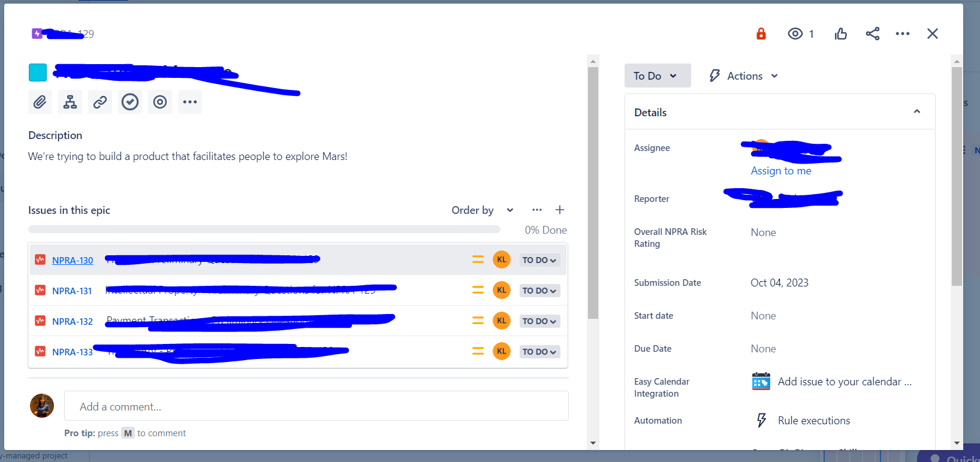Change status of NPRA-131 from TO DO

(x=539, y=291)
